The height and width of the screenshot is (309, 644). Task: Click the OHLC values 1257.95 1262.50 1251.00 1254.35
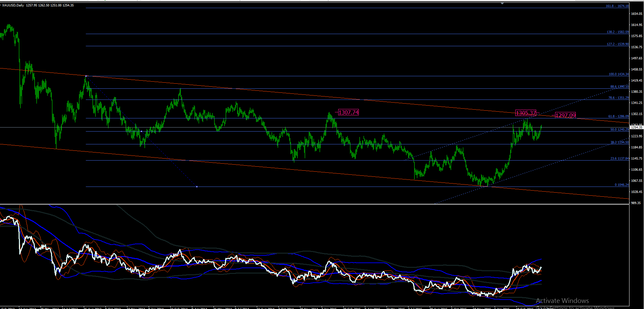click(50, 5)
